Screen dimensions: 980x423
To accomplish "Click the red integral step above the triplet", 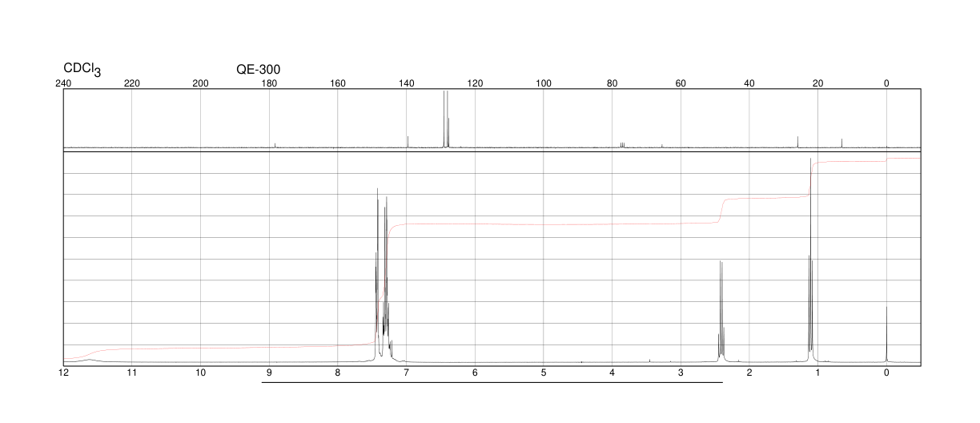I will click(810, 179).
